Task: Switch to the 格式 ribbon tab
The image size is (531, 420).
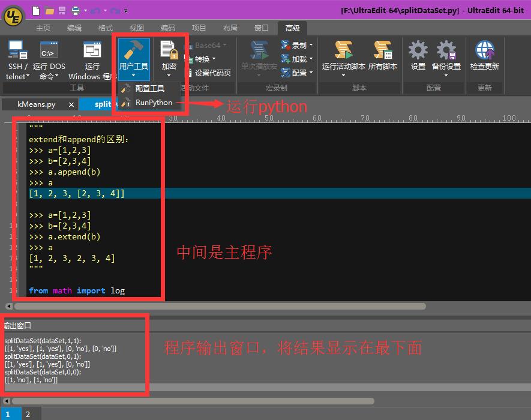Action: 106,28
